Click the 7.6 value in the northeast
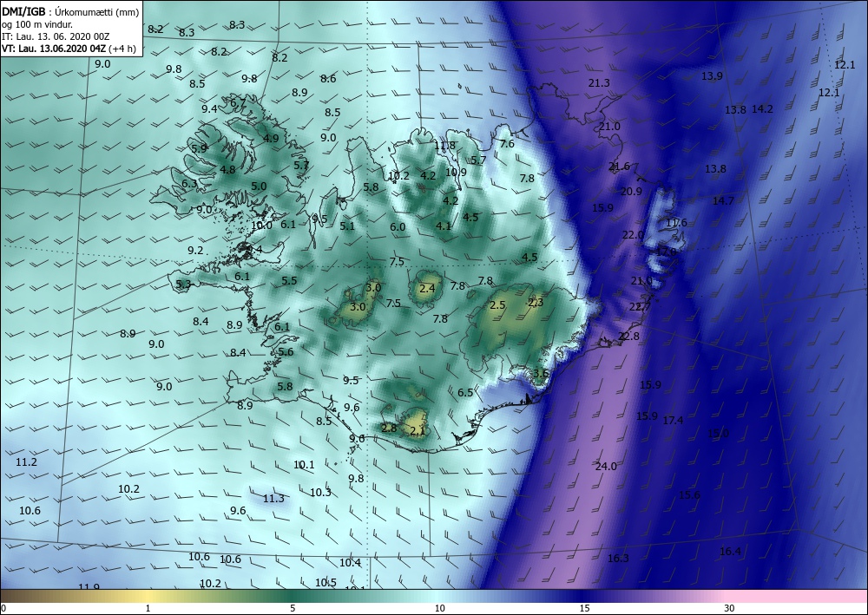The image size is (868, 615). coord(507,143)
